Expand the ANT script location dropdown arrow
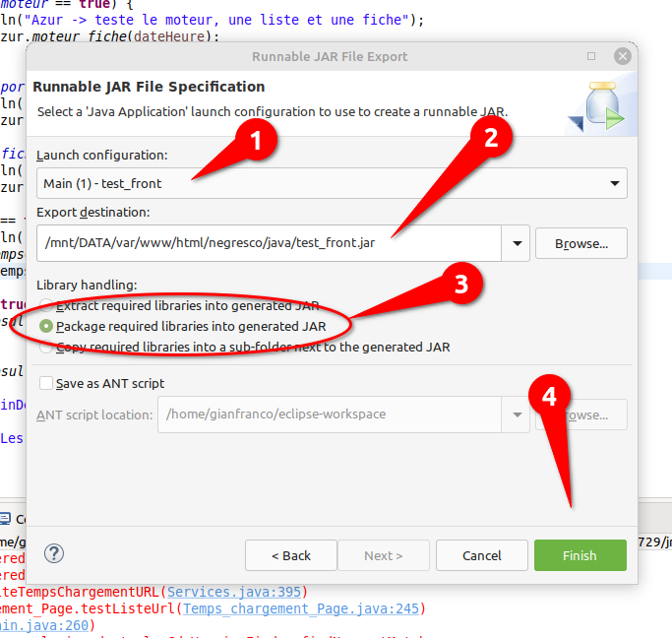The image size is (672, 638). 516,415
